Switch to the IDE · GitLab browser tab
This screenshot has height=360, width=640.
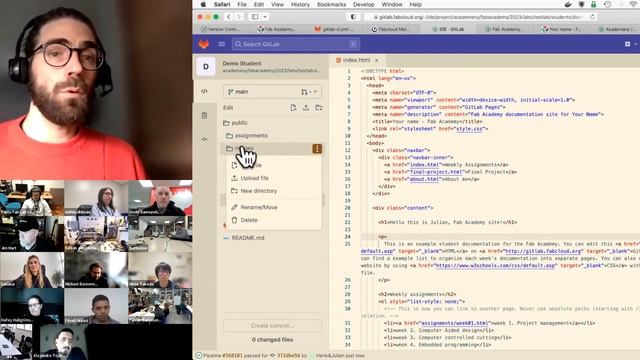coord(448,29)
